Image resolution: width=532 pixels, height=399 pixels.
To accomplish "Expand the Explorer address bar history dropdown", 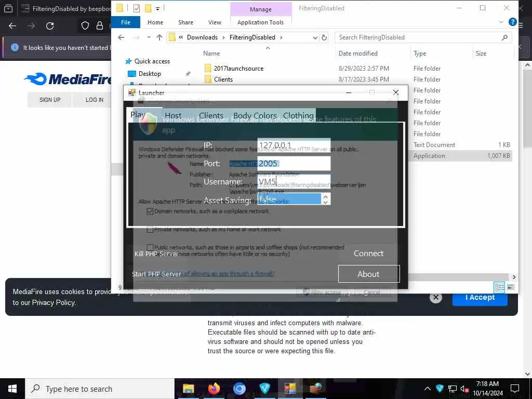I will click(x=315, y=37).
